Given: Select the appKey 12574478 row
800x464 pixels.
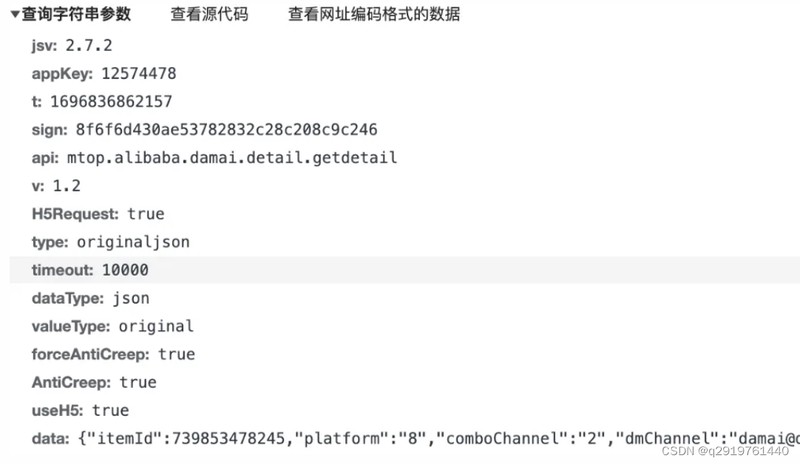Looking at the screenshot, I should (104, 73).
